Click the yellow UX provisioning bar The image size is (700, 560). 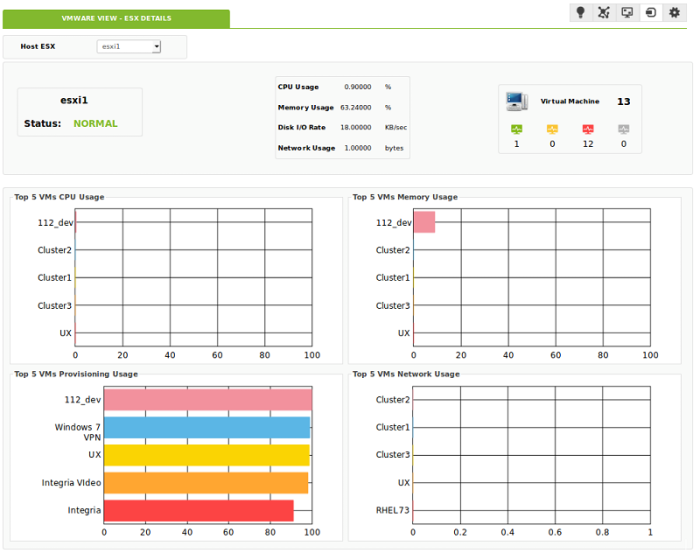(x=207, y=455)
